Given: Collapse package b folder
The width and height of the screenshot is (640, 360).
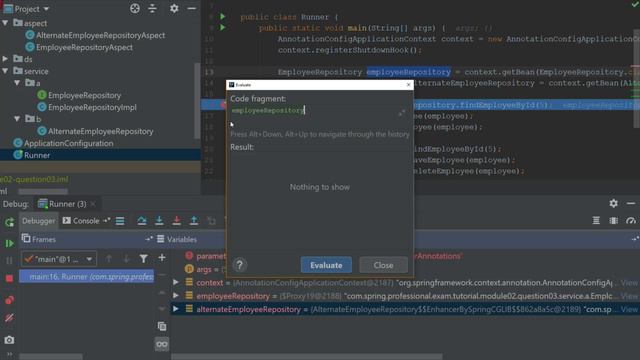Looking at the screenshot, I should click(x=17, y=119).
